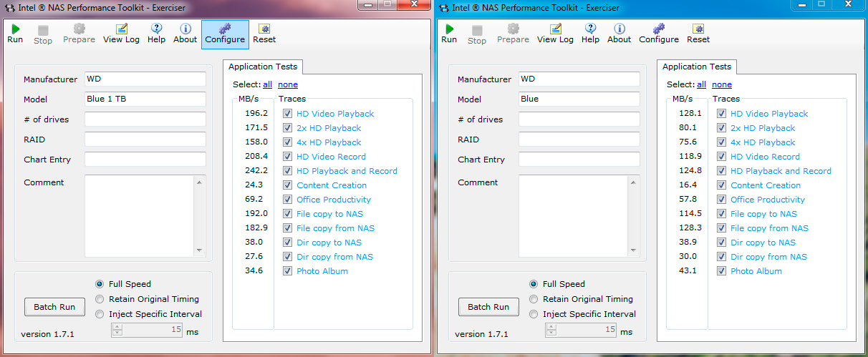Click Model field containing Blue in right window
Image resolution: width=868 pixels, height=357 pixels.
pyautogui.click(x=579, y=99)
